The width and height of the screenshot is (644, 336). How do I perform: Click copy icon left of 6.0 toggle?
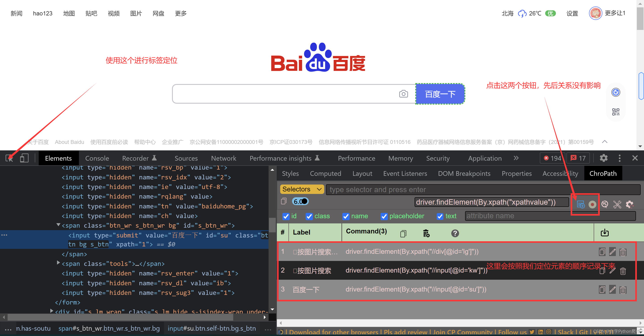pos(284,201)
